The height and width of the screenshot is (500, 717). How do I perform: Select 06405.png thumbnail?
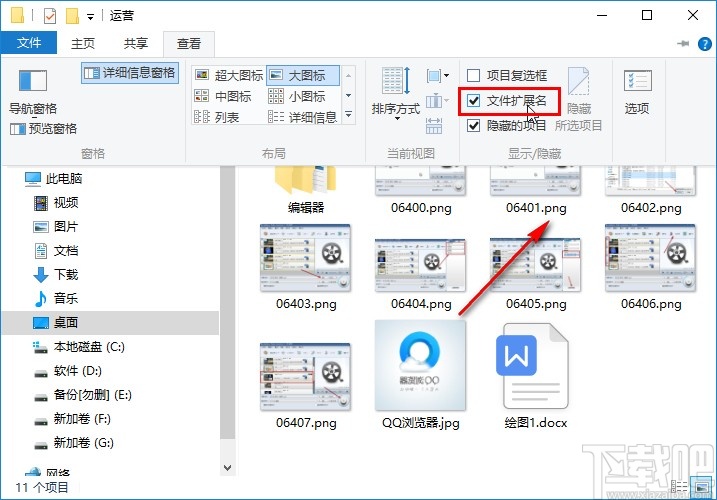coord(535,265)
